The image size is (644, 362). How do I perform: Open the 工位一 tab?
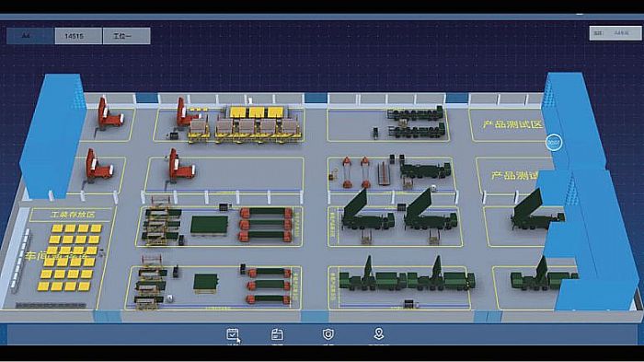pos(127,36)
